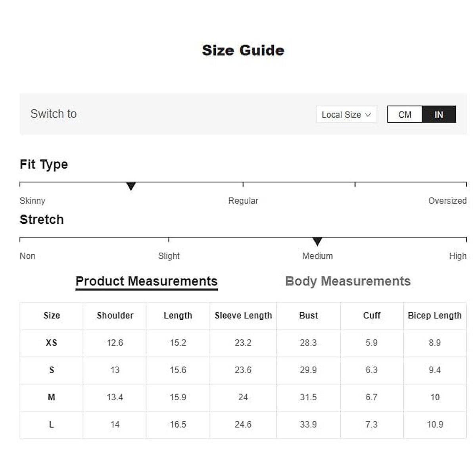
Task: Click the Bust column header
Action: coord(308,316)
